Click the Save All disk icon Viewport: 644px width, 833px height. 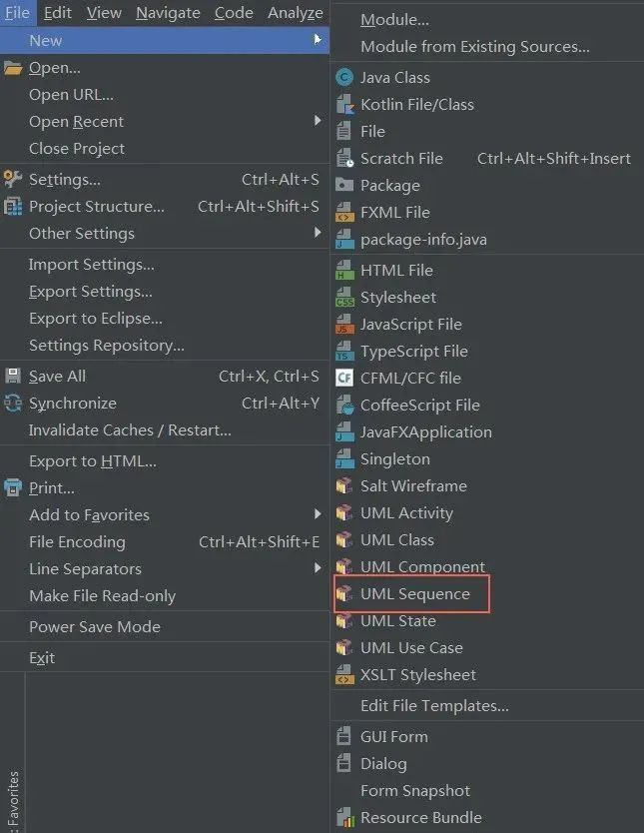(13, 377)
